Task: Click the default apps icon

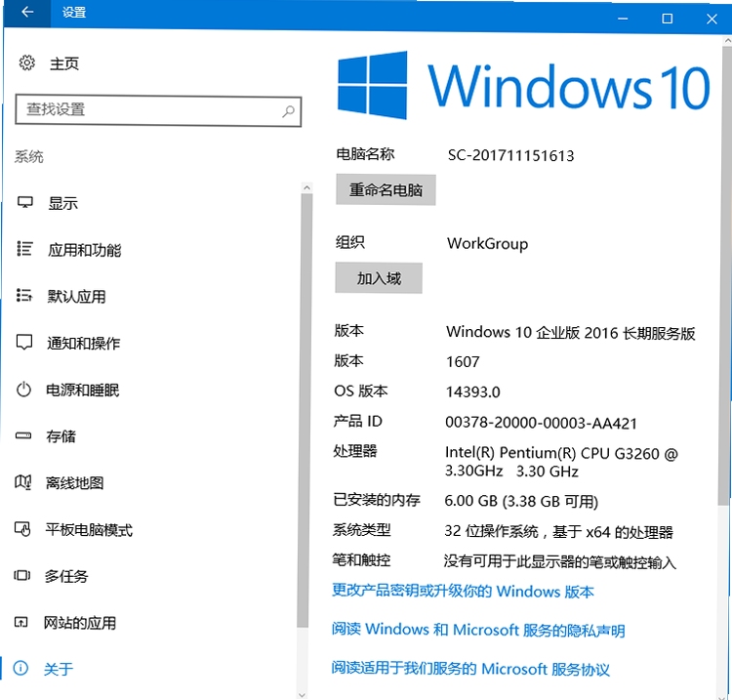Action: 24,295
